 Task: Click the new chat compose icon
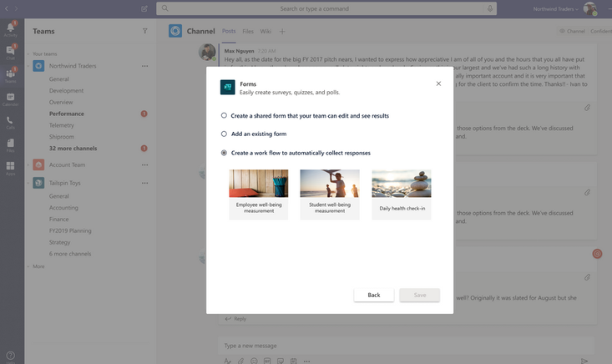coord(144,8)
